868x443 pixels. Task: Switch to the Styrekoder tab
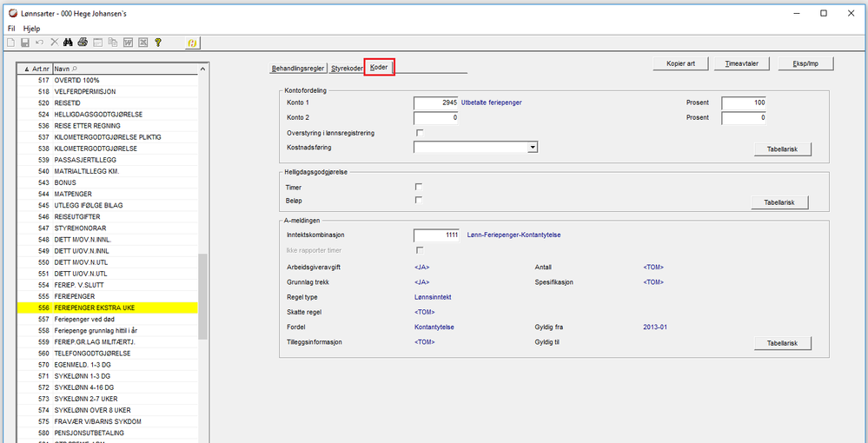[347, 67]
